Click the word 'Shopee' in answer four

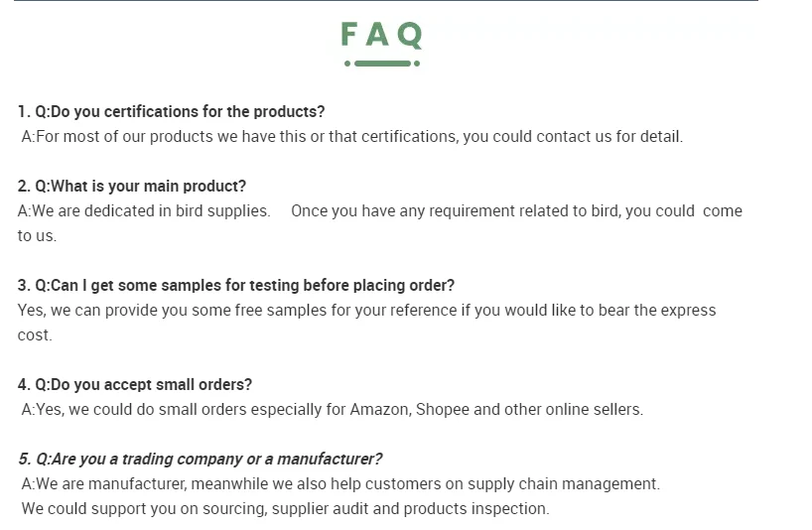[442, 409]
